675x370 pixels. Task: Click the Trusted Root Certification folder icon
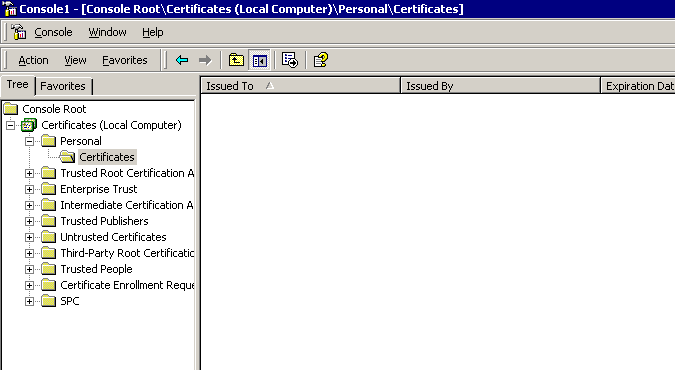coord(48,173)
